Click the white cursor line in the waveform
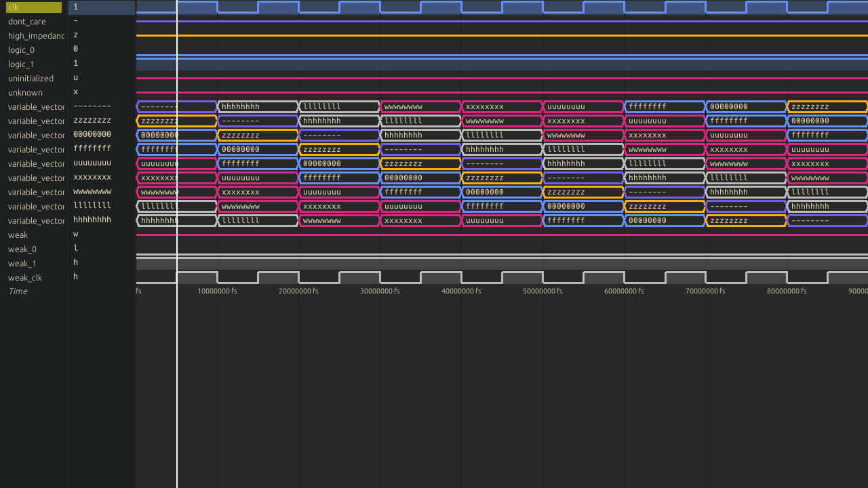This screenshot has height=488, width=868. [177, 244]
